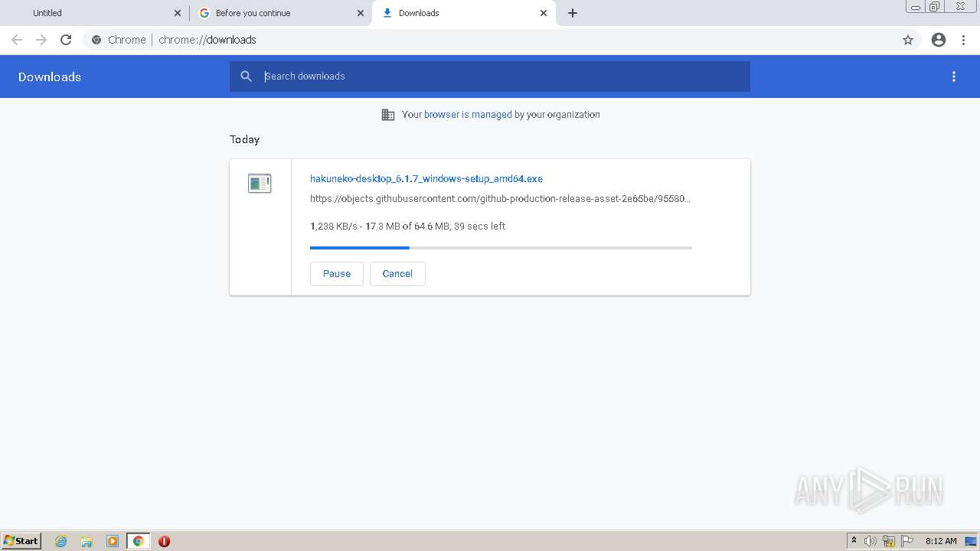Viewport: 980px width, 551px height.
Task: Click the exe file icon thumbnail
Action: click(x=260, y=183)
